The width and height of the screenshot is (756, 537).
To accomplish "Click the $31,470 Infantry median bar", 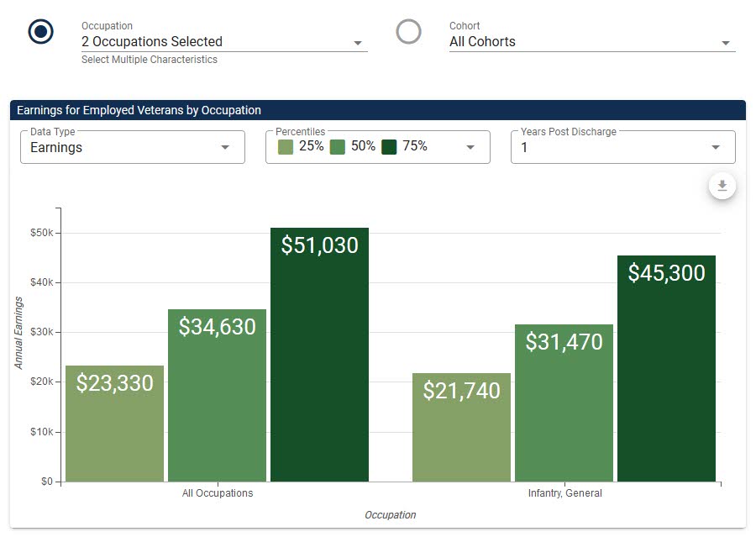I will point(564,403).
